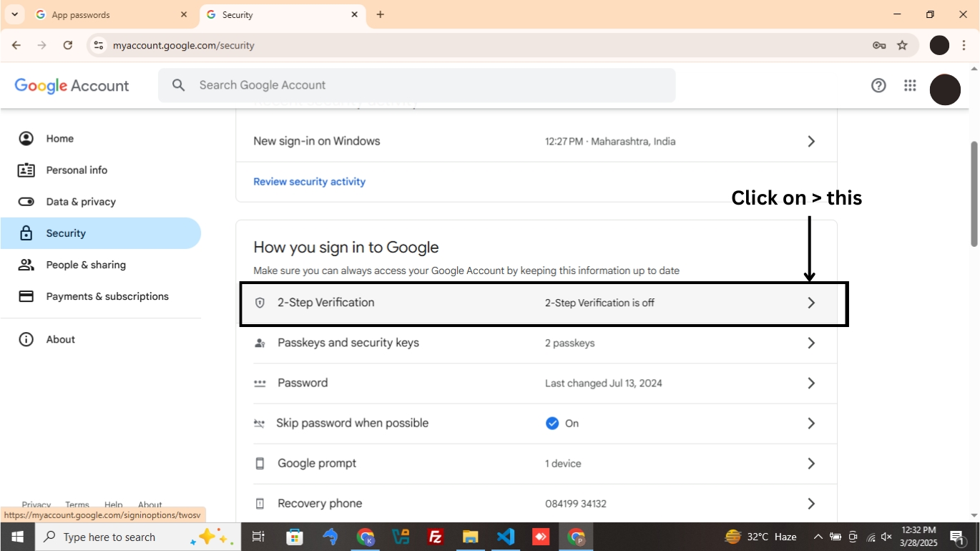The height and width of the screenshot is (551, 980).
Task: Open the Windows Start menu
Action: point(17,537)
